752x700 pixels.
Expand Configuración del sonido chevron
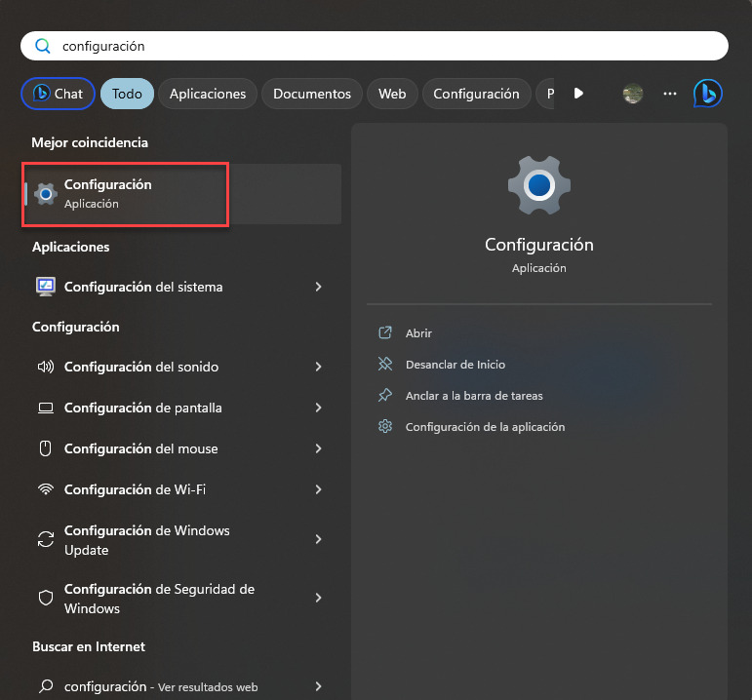318,367
